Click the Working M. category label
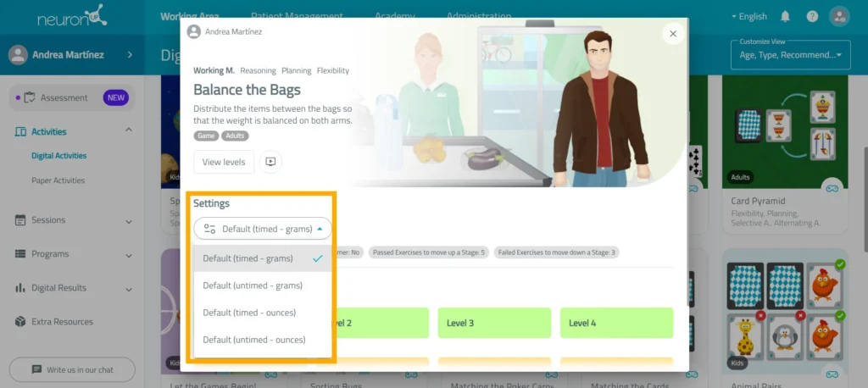The width and height of the screenshot is (868, 388). tap(214, 71)
